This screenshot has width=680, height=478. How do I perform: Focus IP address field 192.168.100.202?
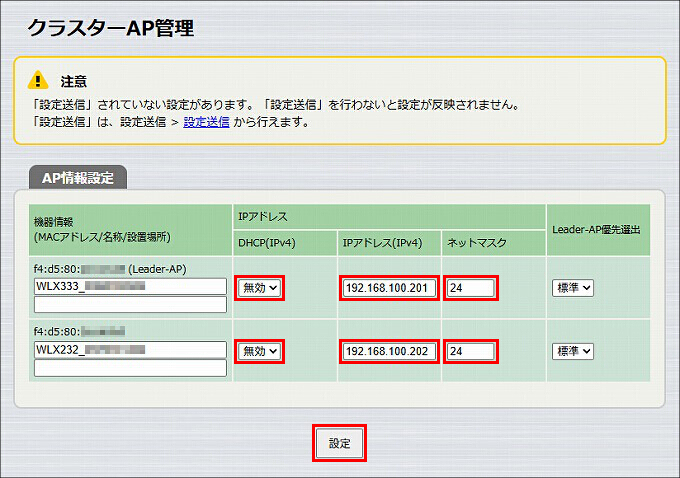tap(389, 351)
